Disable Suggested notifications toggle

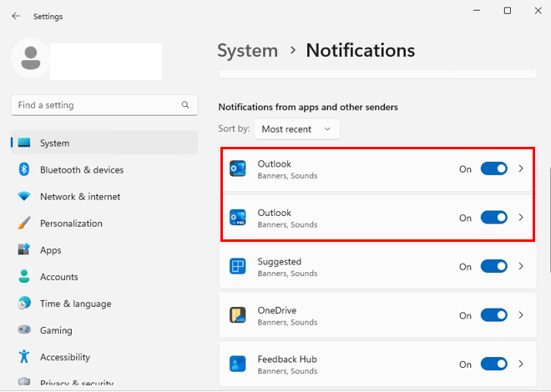(x=493, y=266)
